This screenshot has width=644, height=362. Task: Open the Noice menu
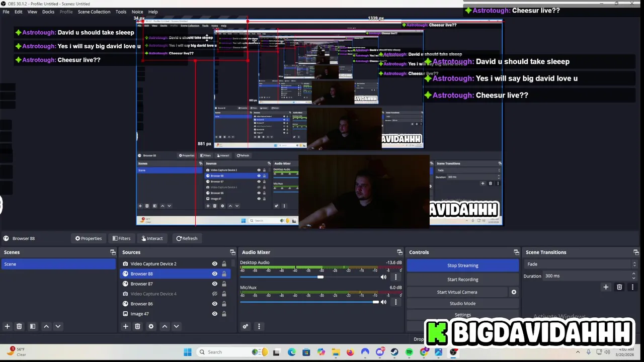[137, 12]
